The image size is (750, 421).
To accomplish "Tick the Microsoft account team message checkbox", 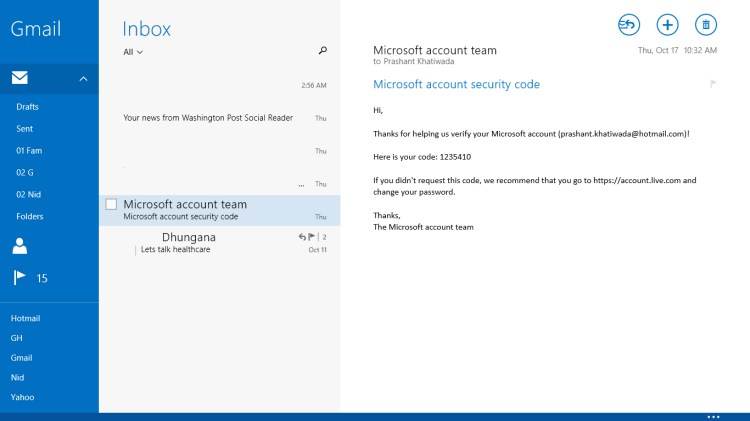I will click(x=111, y=205).
